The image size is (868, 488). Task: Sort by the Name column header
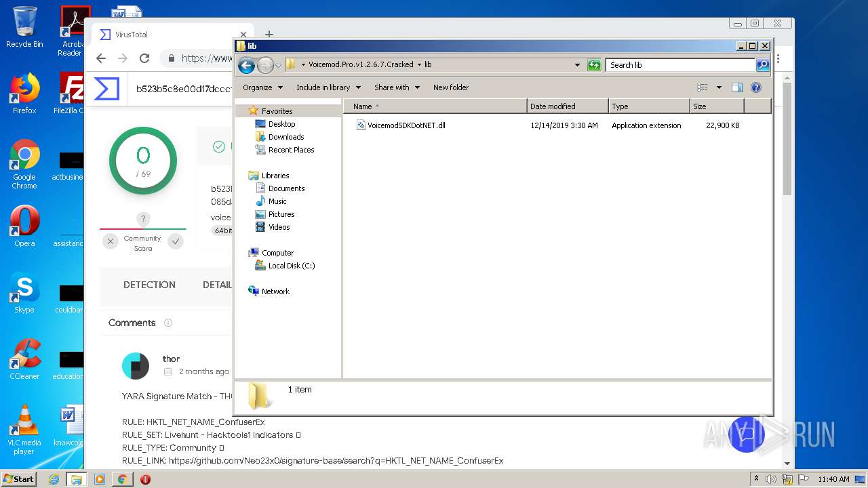click(435, 106)
